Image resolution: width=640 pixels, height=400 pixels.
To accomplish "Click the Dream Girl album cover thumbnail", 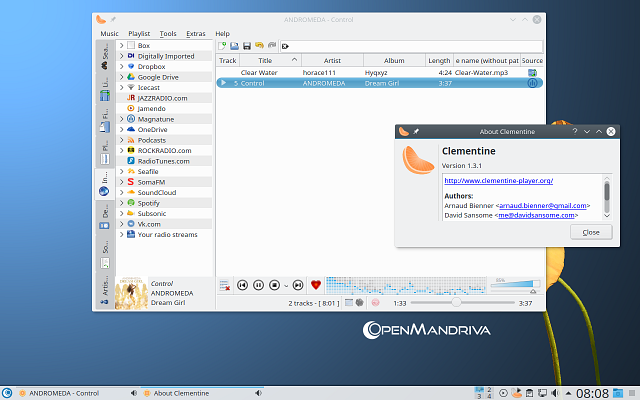I will [x=131, y=293].
